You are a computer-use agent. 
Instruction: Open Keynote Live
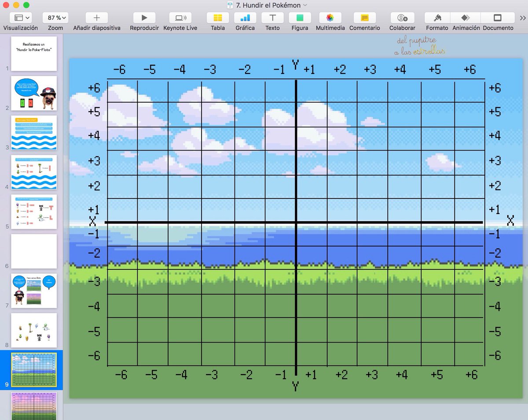(180, 18)
